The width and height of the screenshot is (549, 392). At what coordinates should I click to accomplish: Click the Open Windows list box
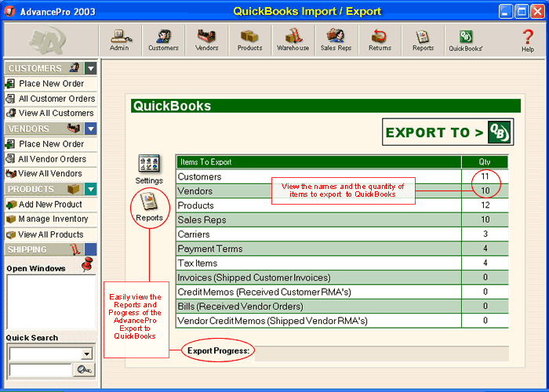point(51,302)
